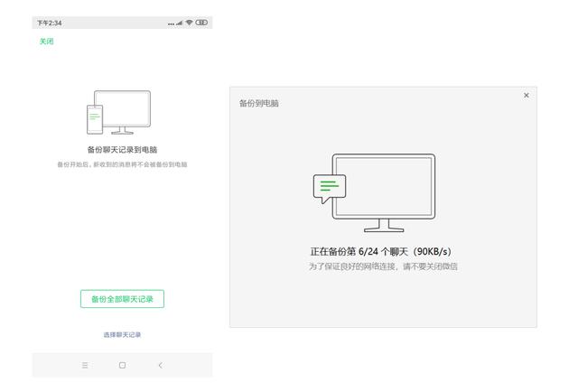Click the 正在备份第 6/24 个聊天 progress text
The image size is (578, 392).
(380, 251)
